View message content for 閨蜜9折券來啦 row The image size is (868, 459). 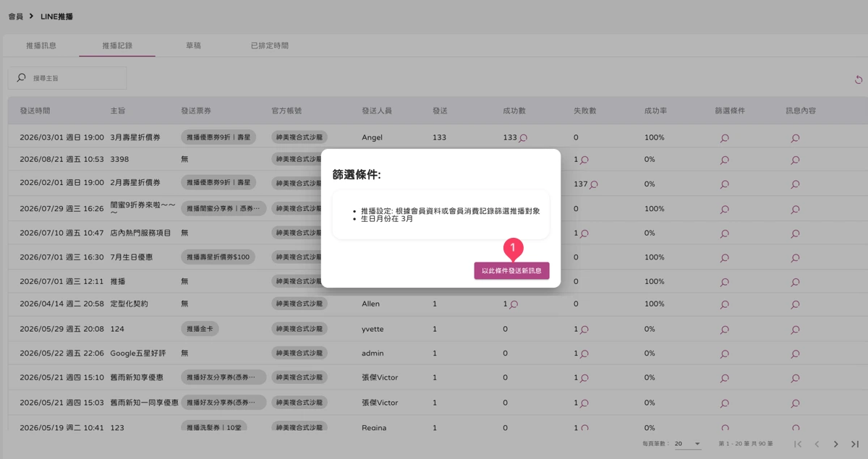coord(795,209)
